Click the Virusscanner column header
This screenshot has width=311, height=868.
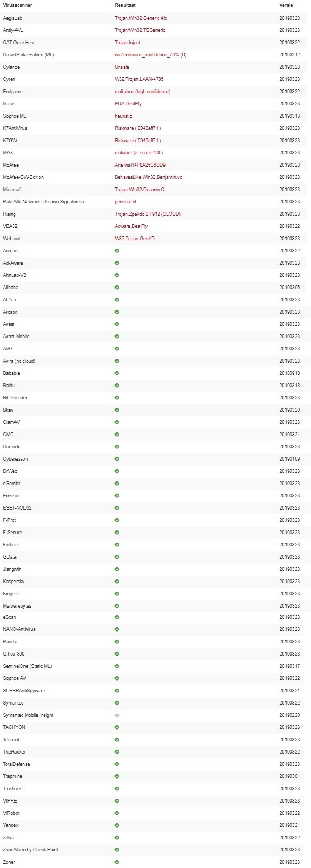point(18,5)
